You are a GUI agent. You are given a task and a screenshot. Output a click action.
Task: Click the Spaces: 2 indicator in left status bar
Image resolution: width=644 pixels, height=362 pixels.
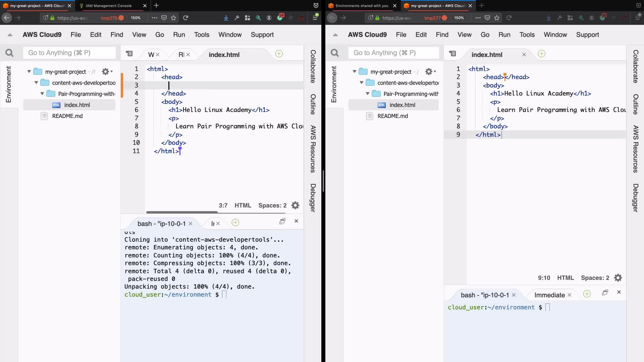(x=272, y=205)
